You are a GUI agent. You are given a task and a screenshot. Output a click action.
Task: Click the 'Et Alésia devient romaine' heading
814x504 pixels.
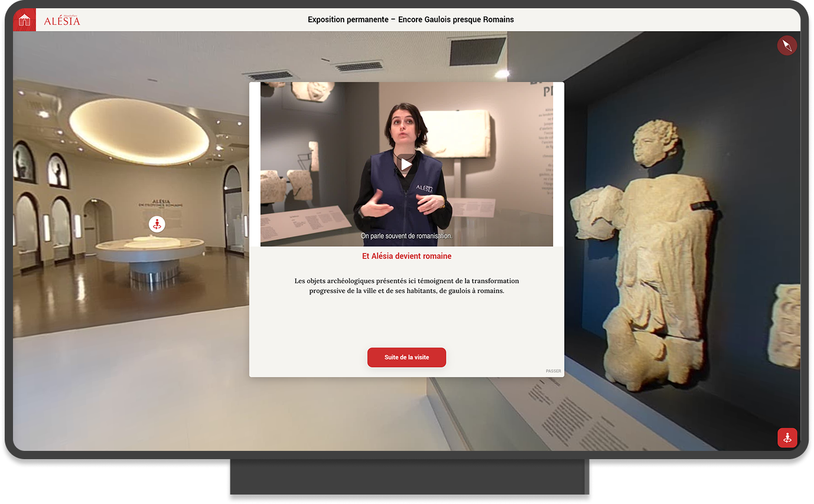tap(406, 256)
